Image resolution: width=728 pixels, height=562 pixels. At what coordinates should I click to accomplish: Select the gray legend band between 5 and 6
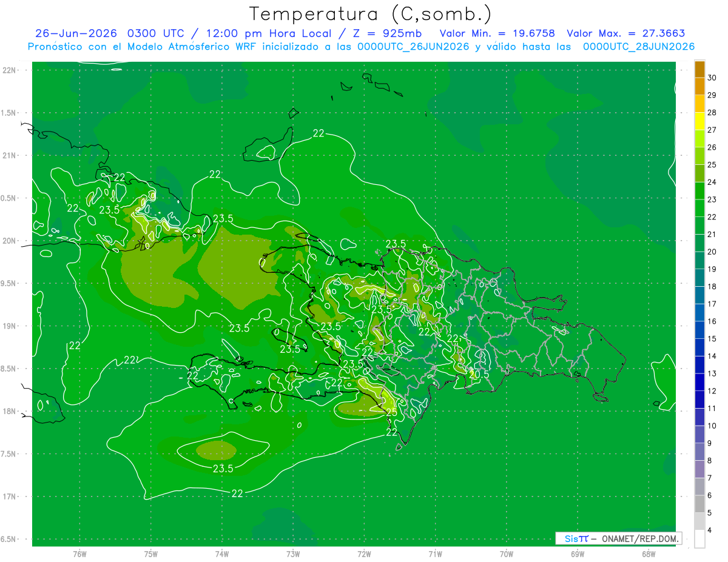[700, 504]
